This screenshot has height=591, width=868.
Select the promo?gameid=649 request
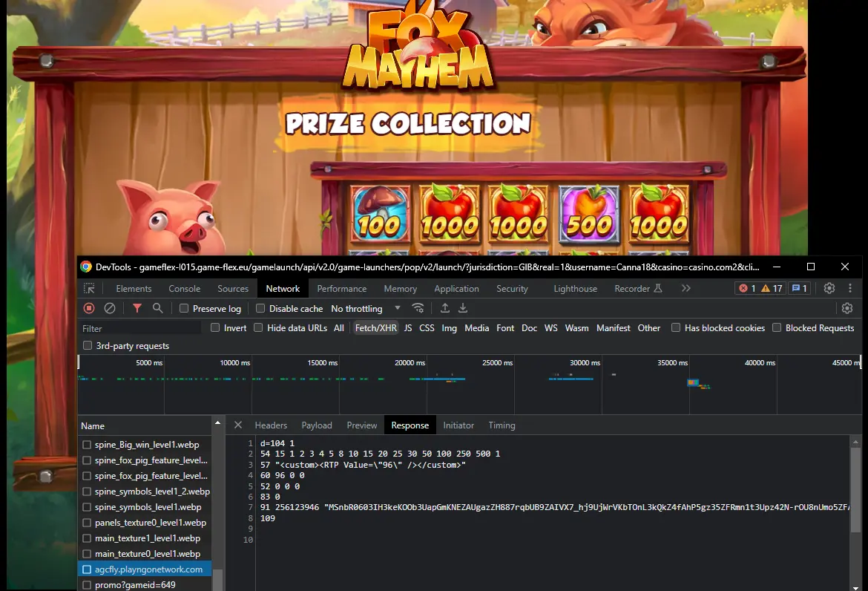[x=135, y=585]
